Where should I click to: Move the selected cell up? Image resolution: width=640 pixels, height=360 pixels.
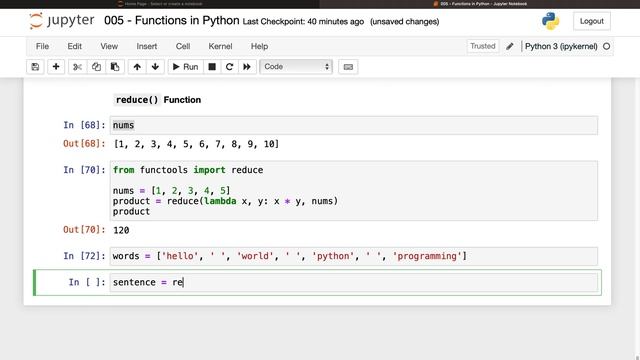(137, 67)
